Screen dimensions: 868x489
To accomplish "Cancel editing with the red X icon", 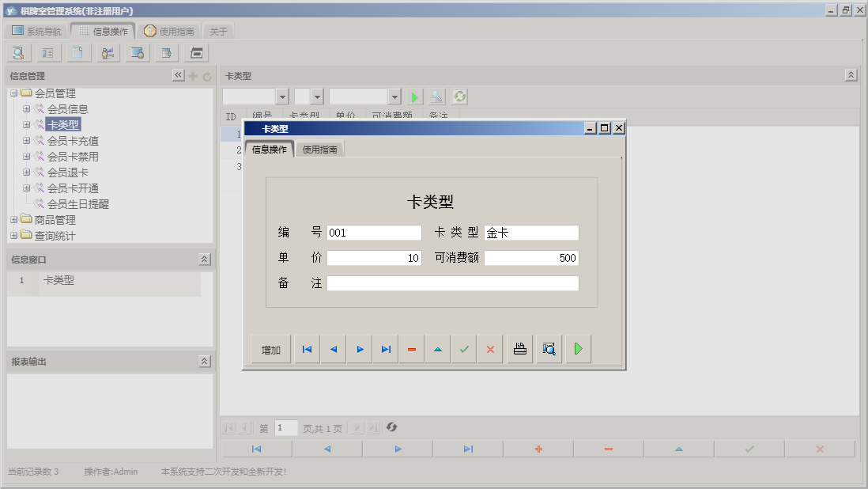I will [x=489, y=348].
